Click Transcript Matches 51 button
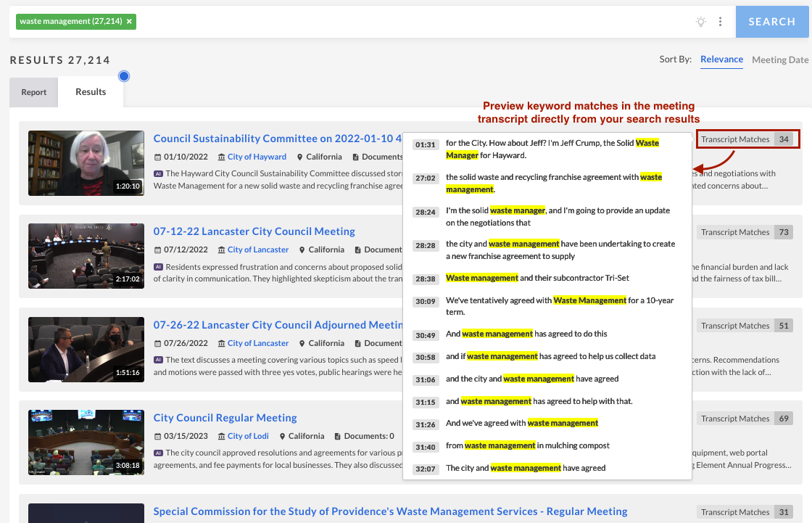This screenshot has width=812, height=523. [x=745, y=326]
